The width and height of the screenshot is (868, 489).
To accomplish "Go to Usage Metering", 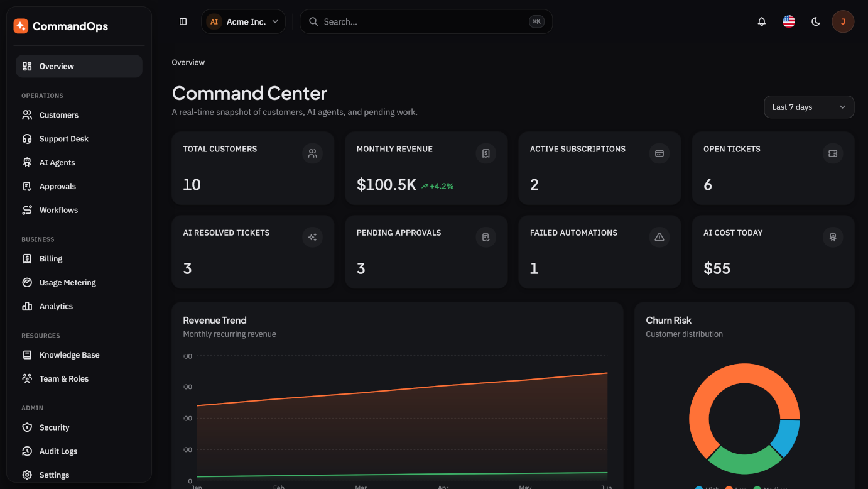I will pyautogui.click(x=79, y=283).
